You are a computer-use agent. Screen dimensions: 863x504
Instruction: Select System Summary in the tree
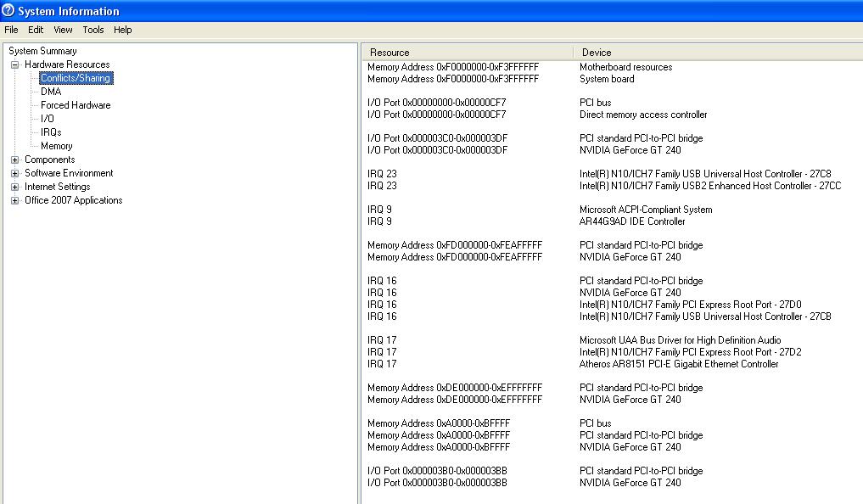(42, 51)
